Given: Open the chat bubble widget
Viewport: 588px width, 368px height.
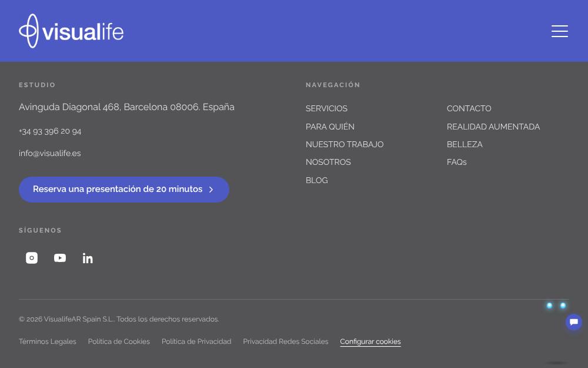Looking at the screenshot, I should [x=574, y=322].
